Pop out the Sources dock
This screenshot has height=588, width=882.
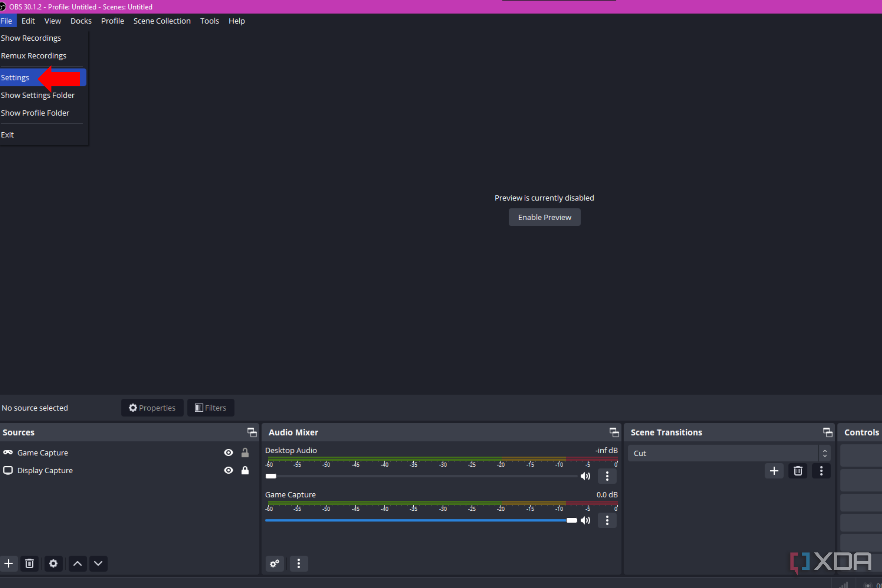(x=252, y=432)
